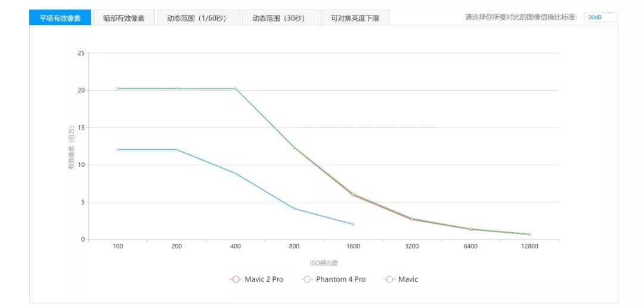Switch to the 动态范围（30秒） tab
Image resolution: width=644 pixels, height=305 pixels.
[278, 18]
